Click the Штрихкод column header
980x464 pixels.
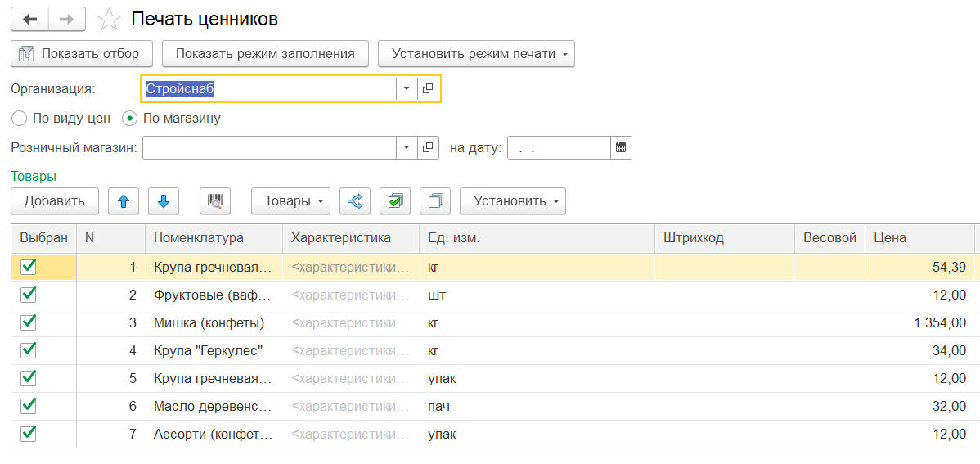point(725,238)
